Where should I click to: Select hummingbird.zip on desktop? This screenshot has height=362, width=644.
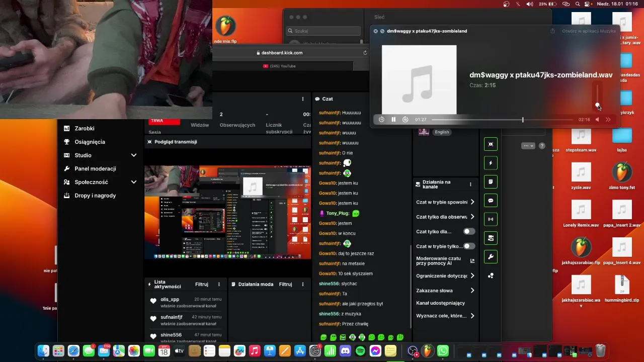coord(622,289)
